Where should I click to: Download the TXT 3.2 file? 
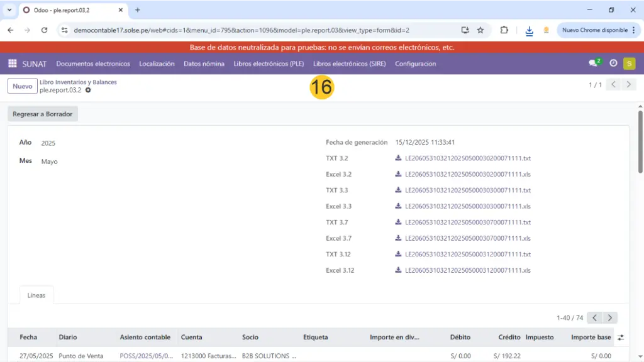tap(467, 158)
